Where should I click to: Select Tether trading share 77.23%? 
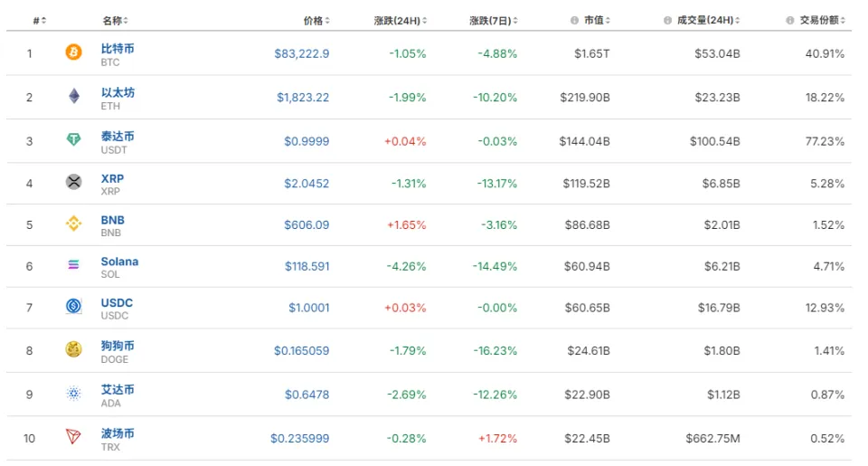(825, 141)
